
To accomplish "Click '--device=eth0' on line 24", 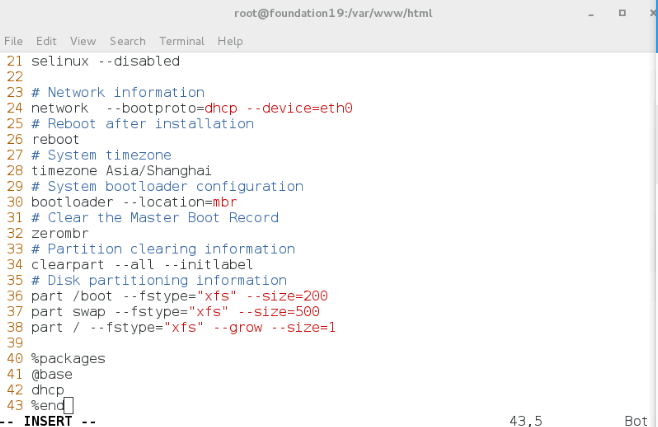I will click(x=299, y=108).
